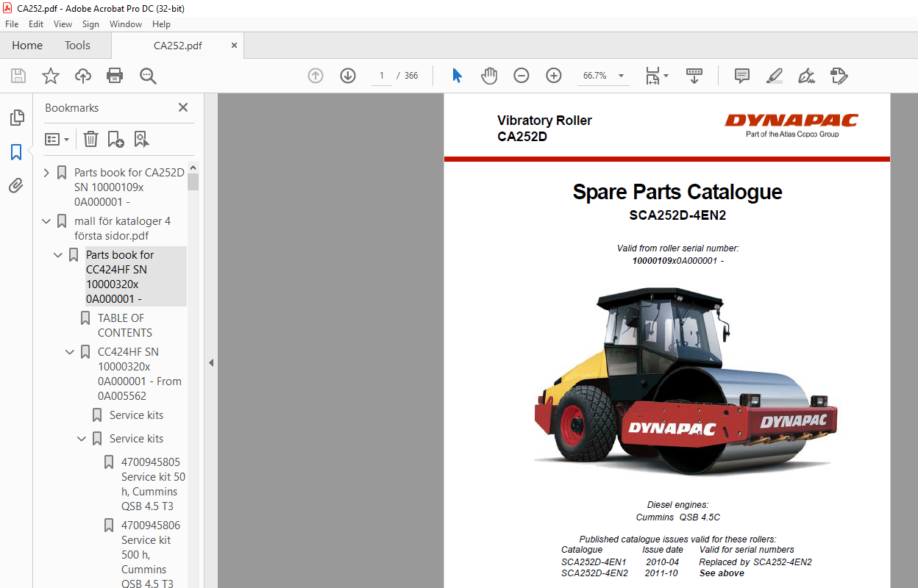
Task: Open the Sign menu
Action: point(90,24)
